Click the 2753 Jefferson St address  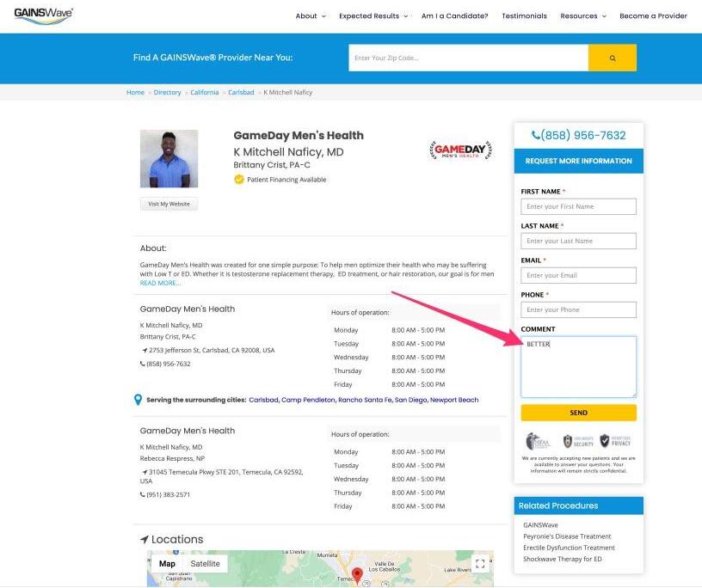(x=212, y=351)
